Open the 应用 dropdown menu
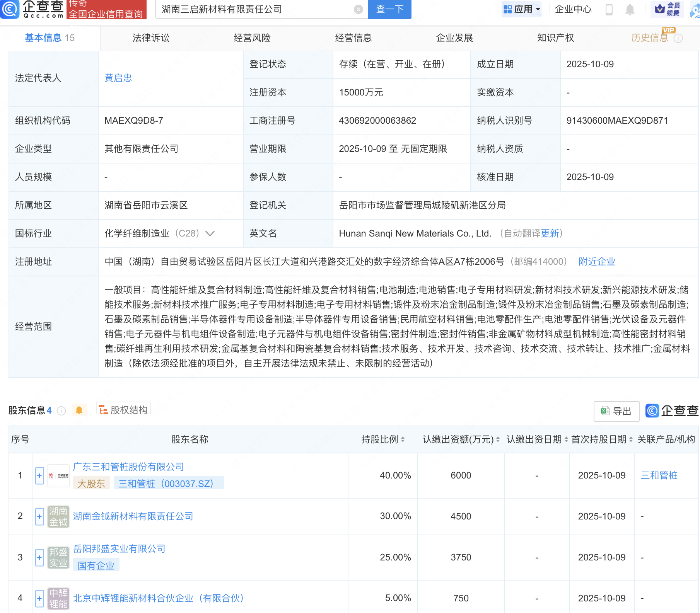This screenshot has height=613, width=700. point(522,9)
